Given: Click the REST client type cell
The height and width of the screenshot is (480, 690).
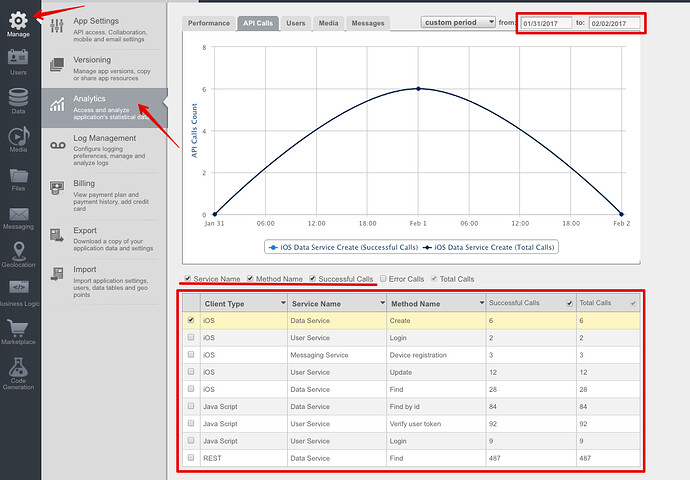Looking at the screenshot, I should point(244,458).
